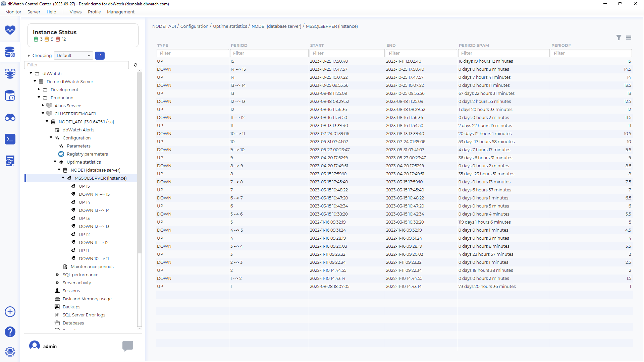Click the server farm sidebar icon

pos(10,74)
